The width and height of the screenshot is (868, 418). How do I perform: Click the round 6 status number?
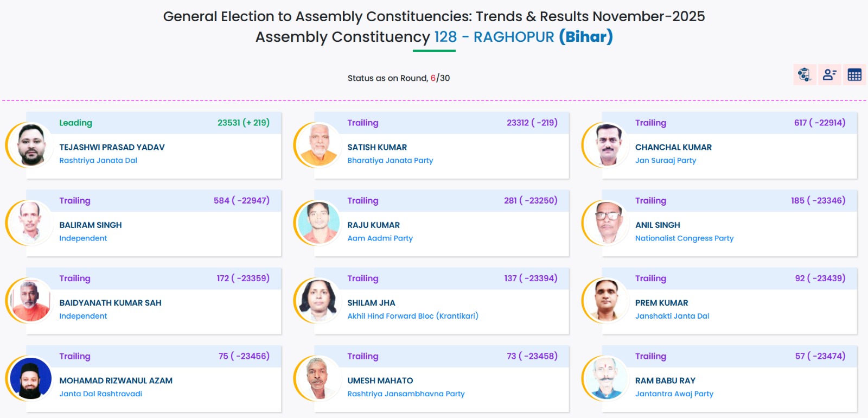pos(433,78)
